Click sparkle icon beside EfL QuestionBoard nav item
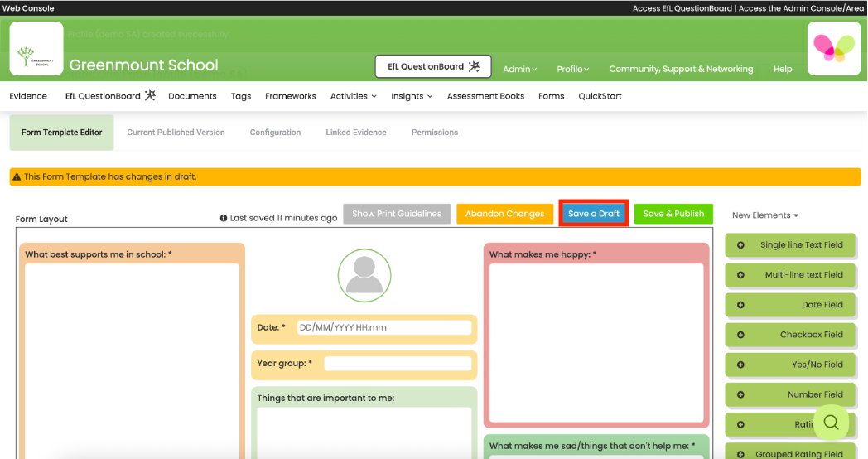Viewport: 868px width, 459px height. click(x=150, y=95)
